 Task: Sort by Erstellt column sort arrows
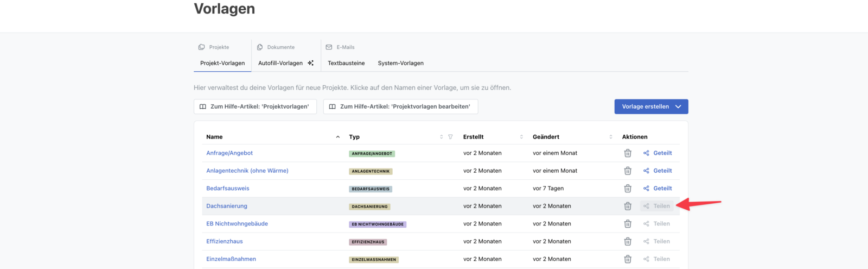coord(521,137)
